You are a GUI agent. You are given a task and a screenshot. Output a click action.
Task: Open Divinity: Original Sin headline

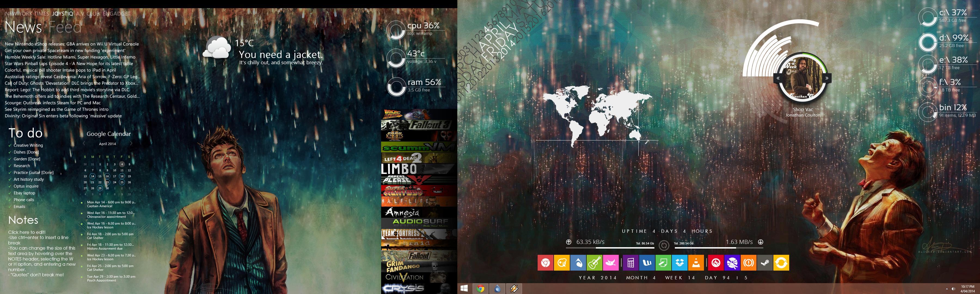[63, 116]
